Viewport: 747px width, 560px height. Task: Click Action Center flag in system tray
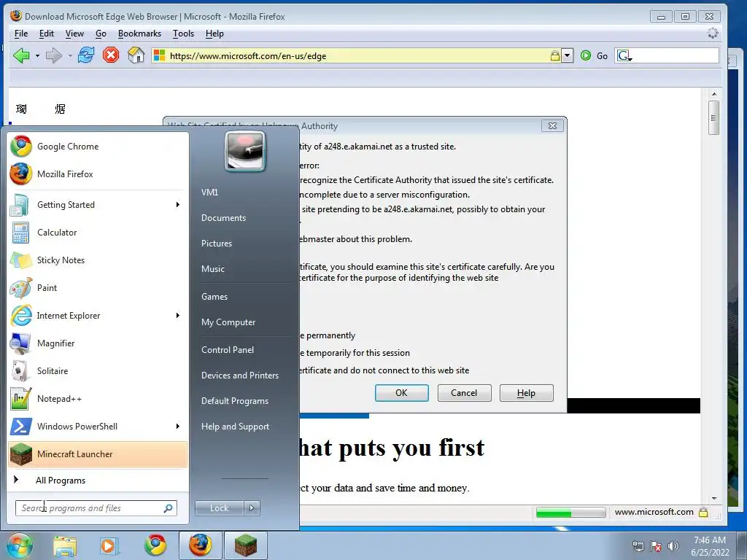[x=656, y=546]
